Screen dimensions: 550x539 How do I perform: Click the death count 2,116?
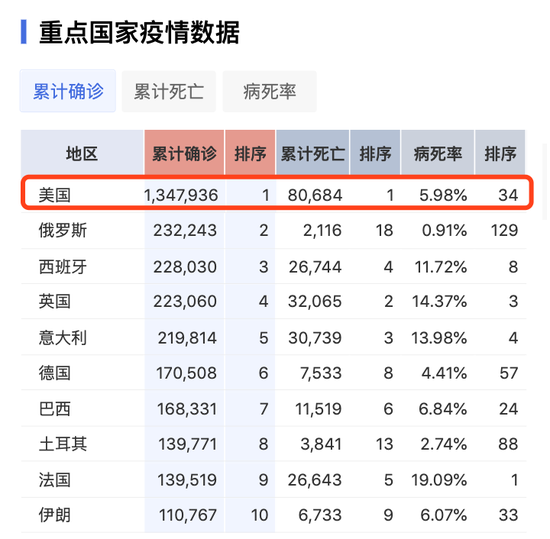pos(322,230)
